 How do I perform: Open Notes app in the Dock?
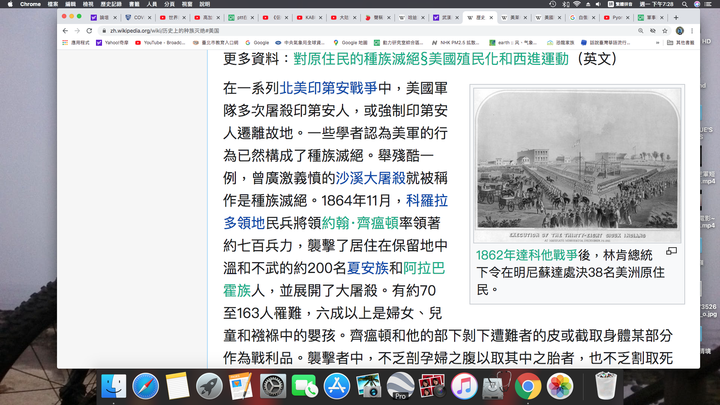coord(177,386)
